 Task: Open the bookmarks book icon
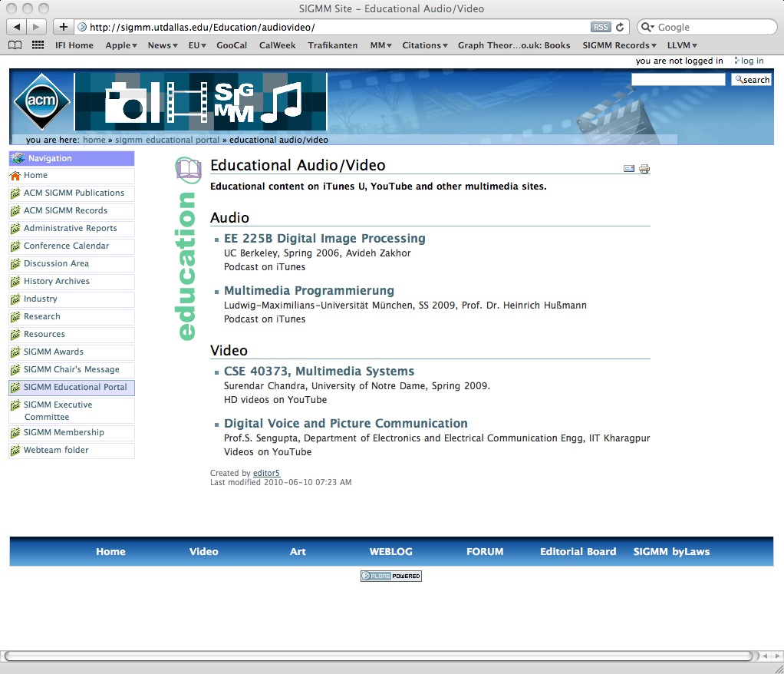15,45
